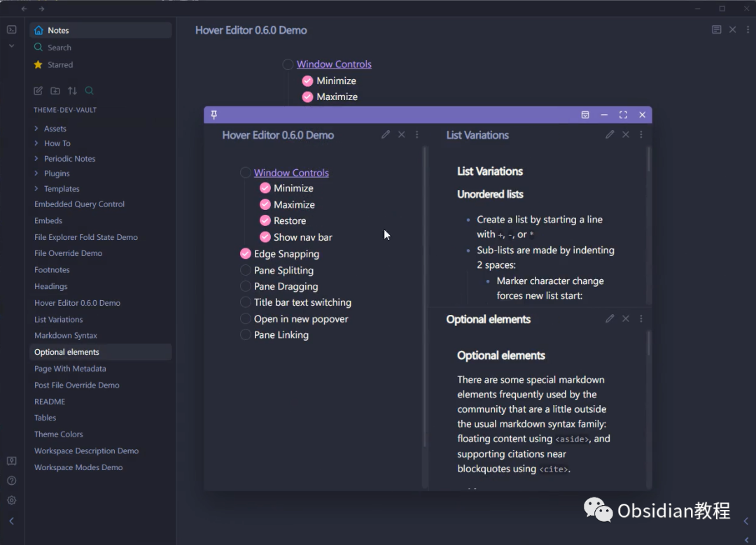This screenshot has width=756, height=545.
Task: Check Title bar text switching task
Action: click(x=246, y=302)
